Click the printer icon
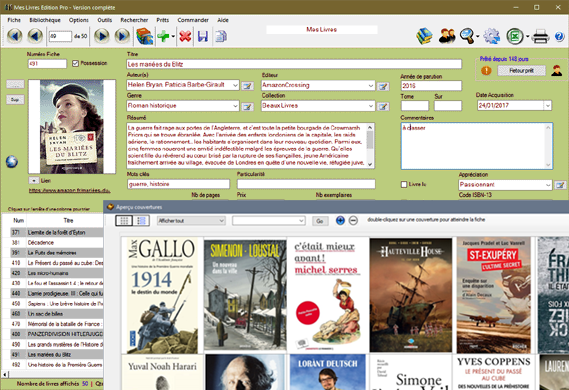The image size is (569, 390). pos(540,37)
